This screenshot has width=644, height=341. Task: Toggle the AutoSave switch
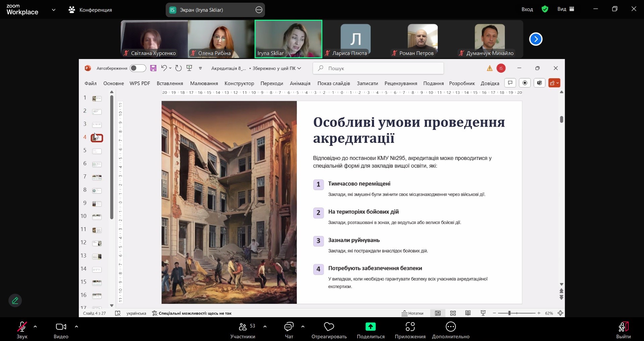point(138,68)
